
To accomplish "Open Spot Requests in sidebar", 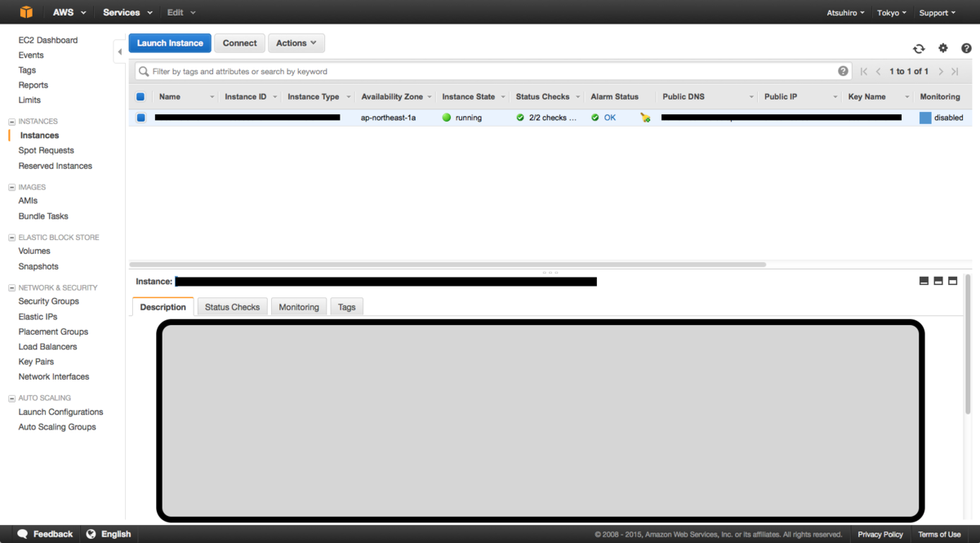I will (46, 150).
